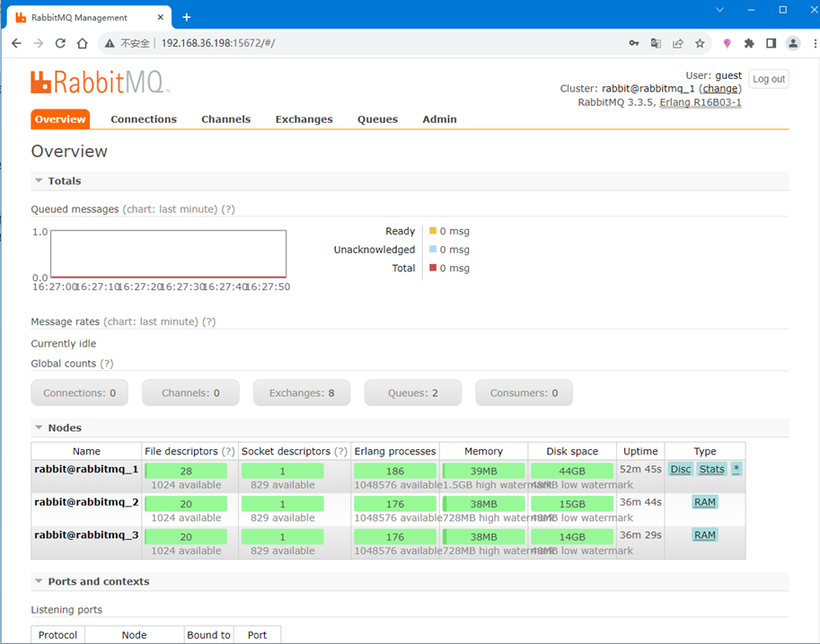Toggle the browser side panel icon
Viewport: 820px width, 644px height.
pos(771,43)
